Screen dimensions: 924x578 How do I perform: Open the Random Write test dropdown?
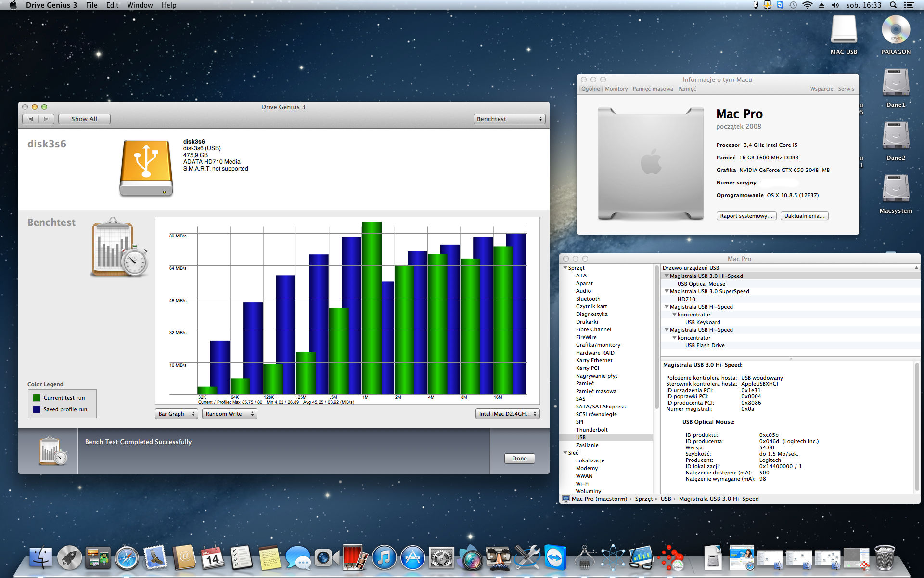tap(230, 414)
